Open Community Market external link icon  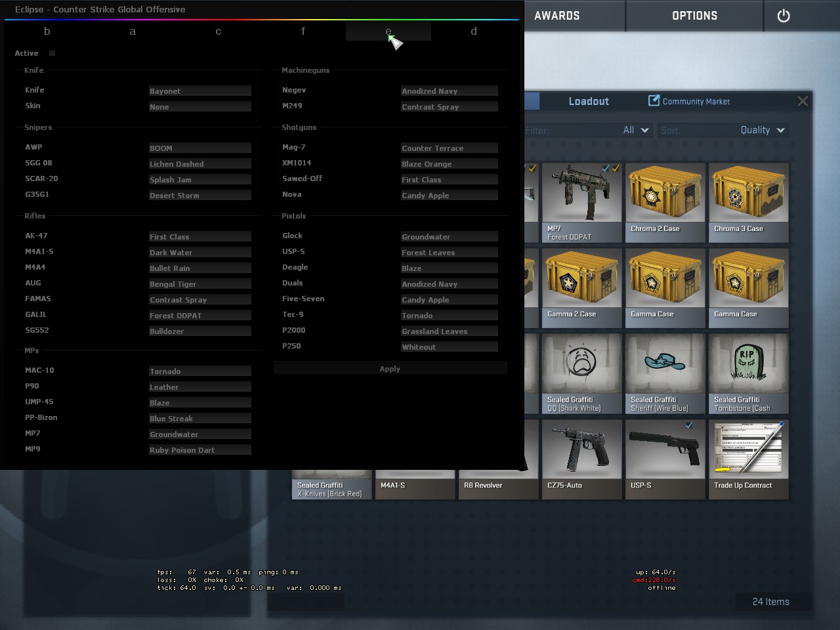click(x=654, y=100)
